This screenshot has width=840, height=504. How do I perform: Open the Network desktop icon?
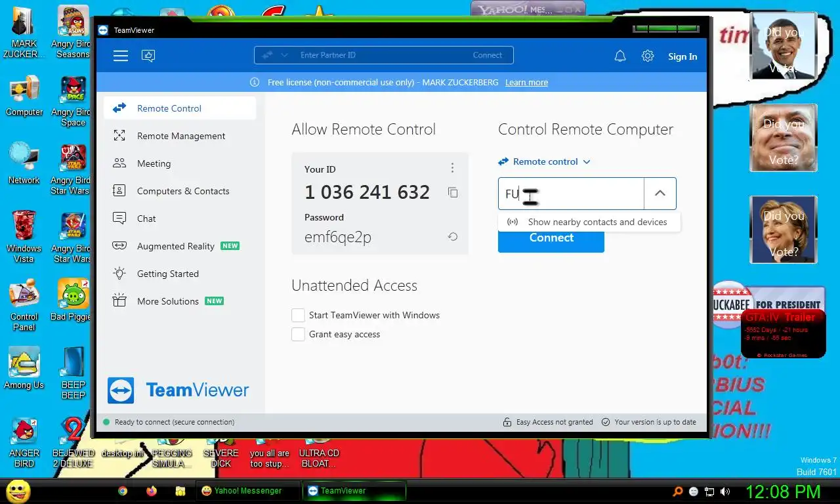pos(24,163)
